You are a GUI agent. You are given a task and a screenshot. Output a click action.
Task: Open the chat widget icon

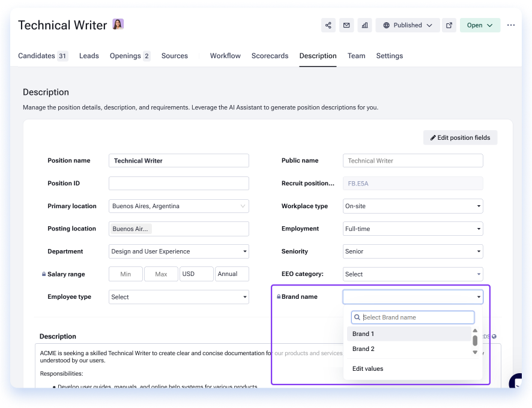pyautogui.click(x=516, y=382)
